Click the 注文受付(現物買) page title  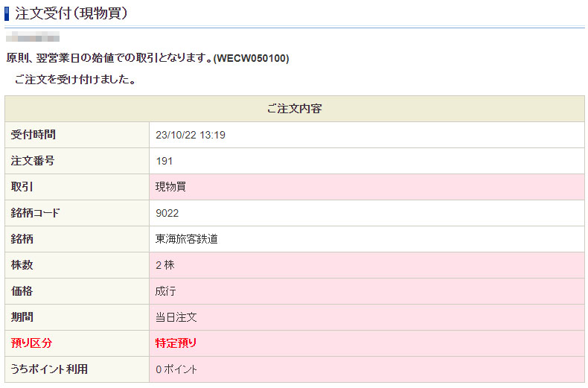coord(71,13)
